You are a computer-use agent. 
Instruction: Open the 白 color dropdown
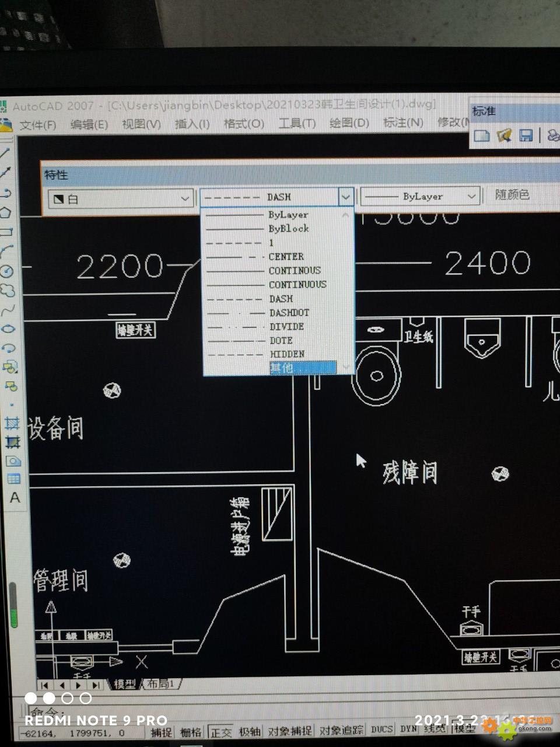(x=121, y=199)
